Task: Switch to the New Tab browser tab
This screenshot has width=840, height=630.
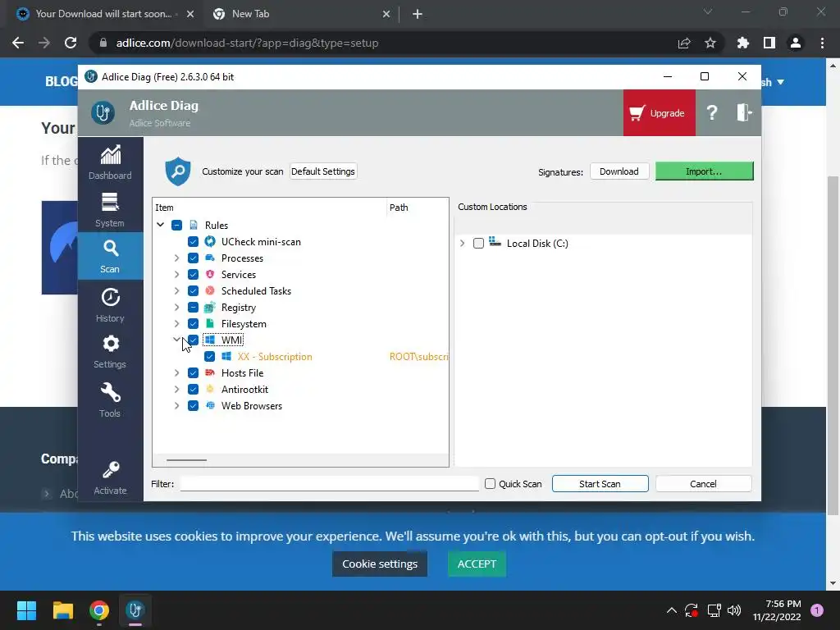Action: tap(302, 14)
